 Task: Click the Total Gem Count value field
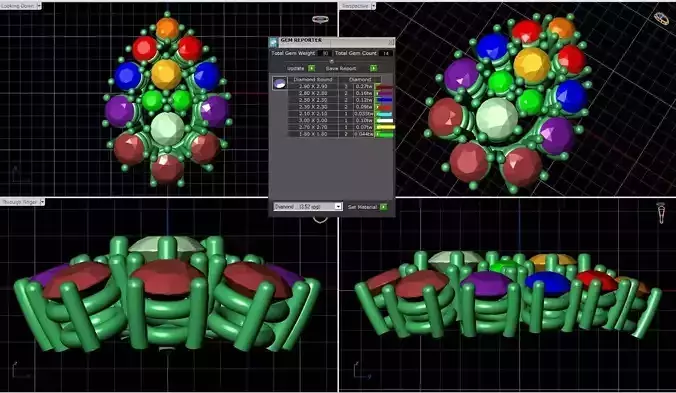386,53
